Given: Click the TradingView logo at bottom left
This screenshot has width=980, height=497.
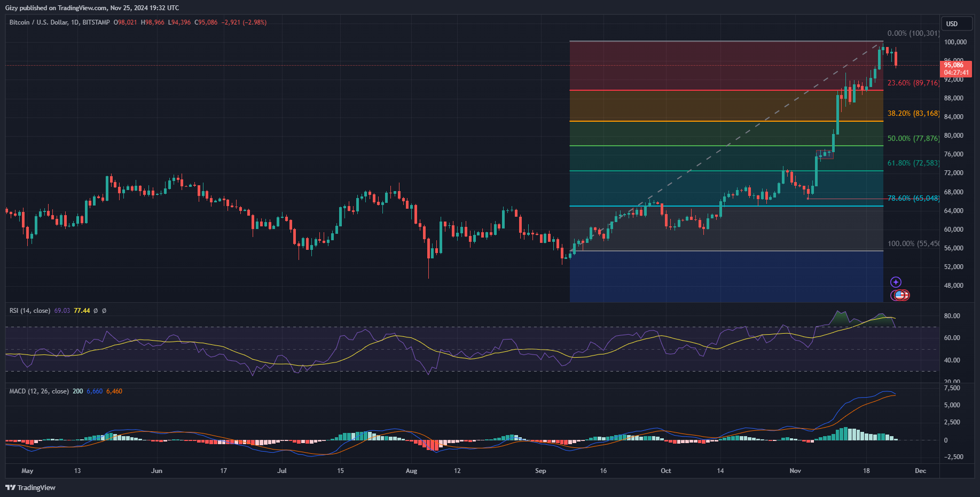Looking at the screenshot, I should pyautogui.click(x=30, y=487).
